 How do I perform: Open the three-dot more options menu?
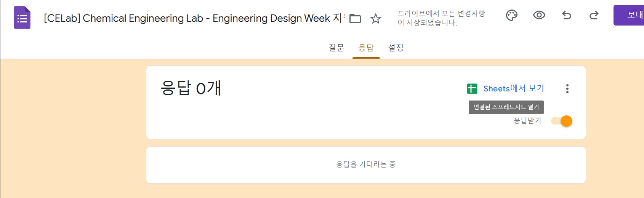[567, 89]
